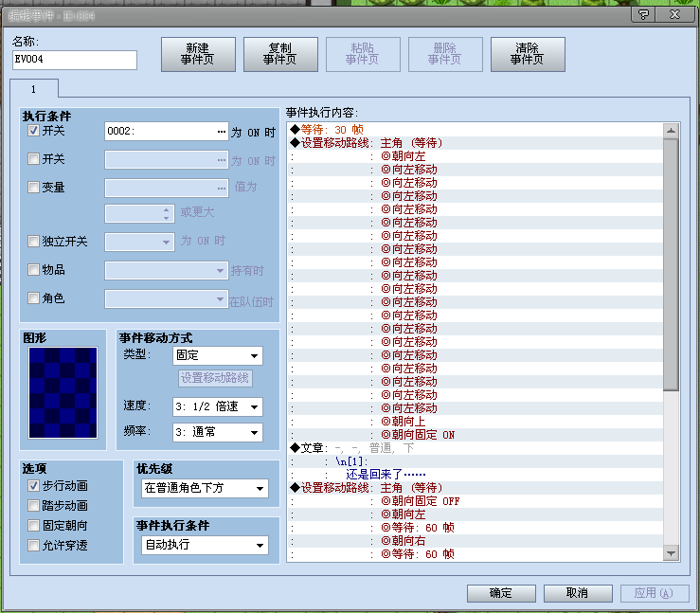Enable the 变量 condition checkbox
The image size is (700, 613).
click(33, 187)
